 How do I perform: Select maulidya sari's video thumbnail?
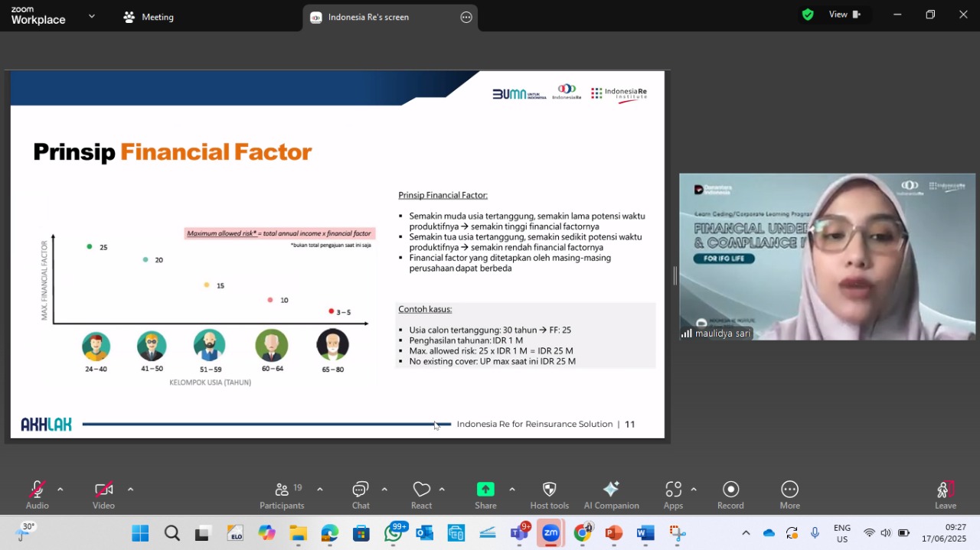[827, 257]
